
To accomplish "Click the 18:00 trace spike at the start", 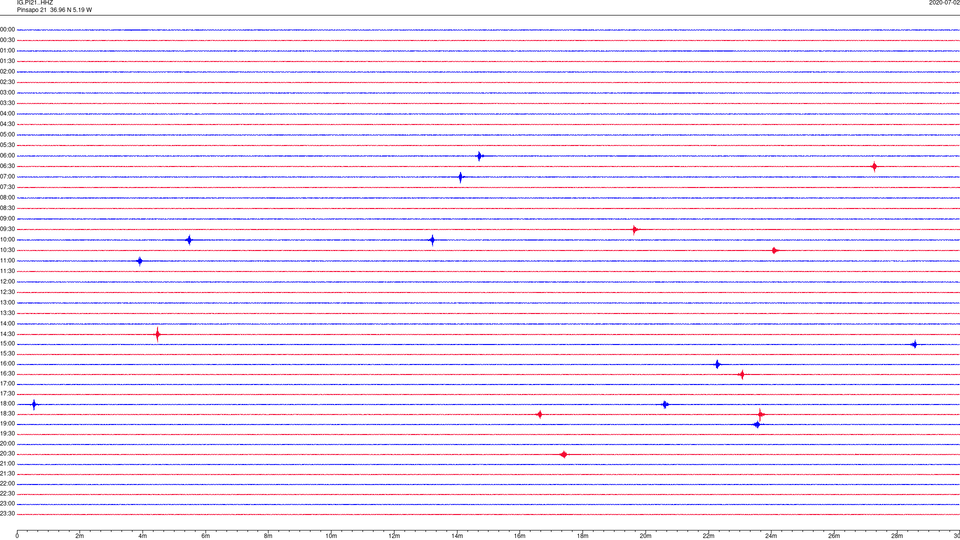I will [x=34, y=404].
